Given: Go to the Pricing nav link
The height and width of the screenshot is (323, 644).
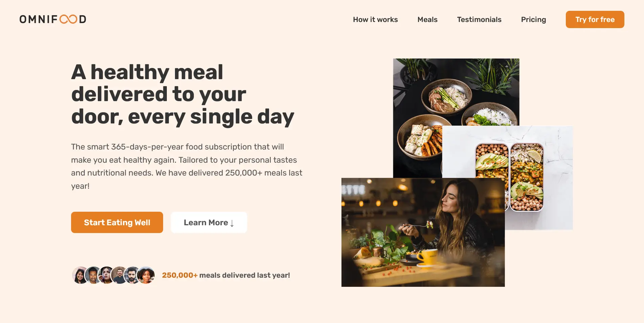Looking at the screenshot, I should pyautogui.click(x=533, y=20).
